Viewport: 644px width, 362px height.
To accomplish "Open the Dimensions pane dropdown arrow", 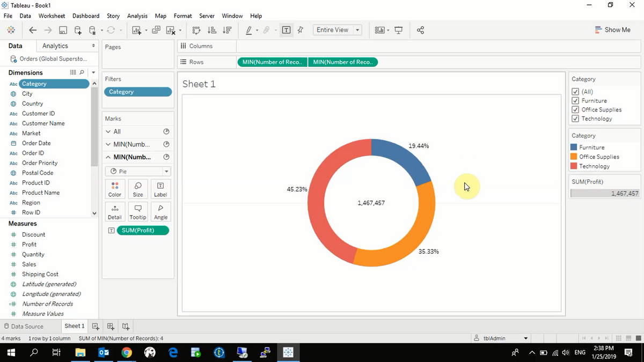I will 93,72.
